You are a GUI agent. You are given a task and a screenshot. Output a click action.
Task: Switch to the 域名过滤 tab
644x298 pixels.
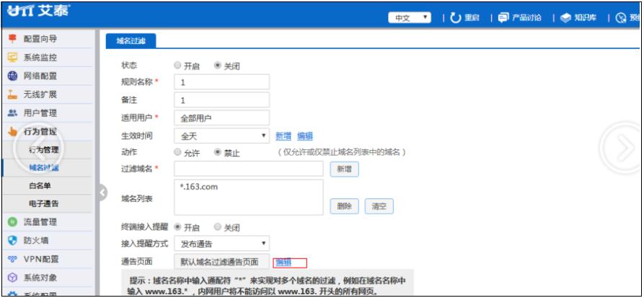pos(131,42)
